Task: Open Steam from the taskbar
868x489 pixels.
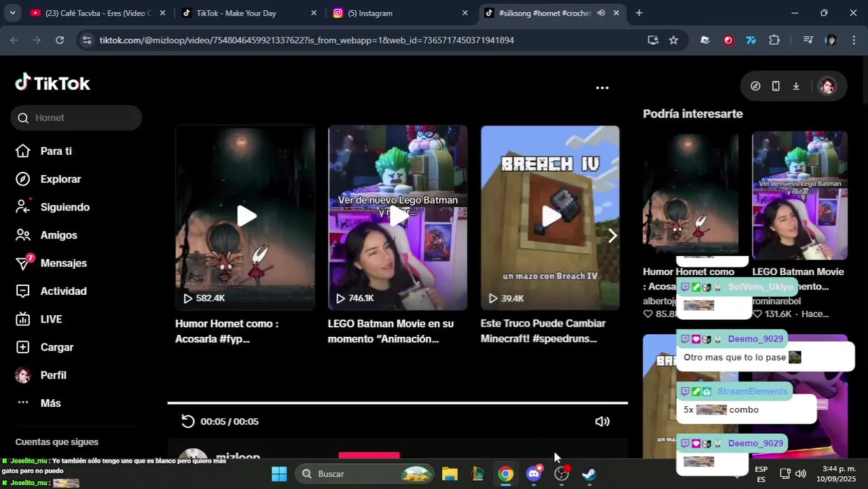Action: pyautogui.click(x=590, y=473)
